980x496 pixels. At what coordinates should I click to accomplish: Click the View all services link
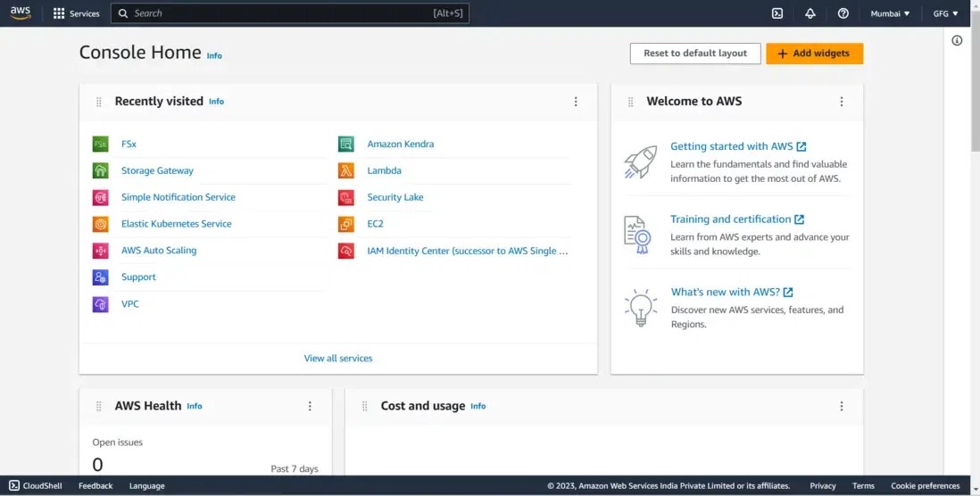click(338, 358)
